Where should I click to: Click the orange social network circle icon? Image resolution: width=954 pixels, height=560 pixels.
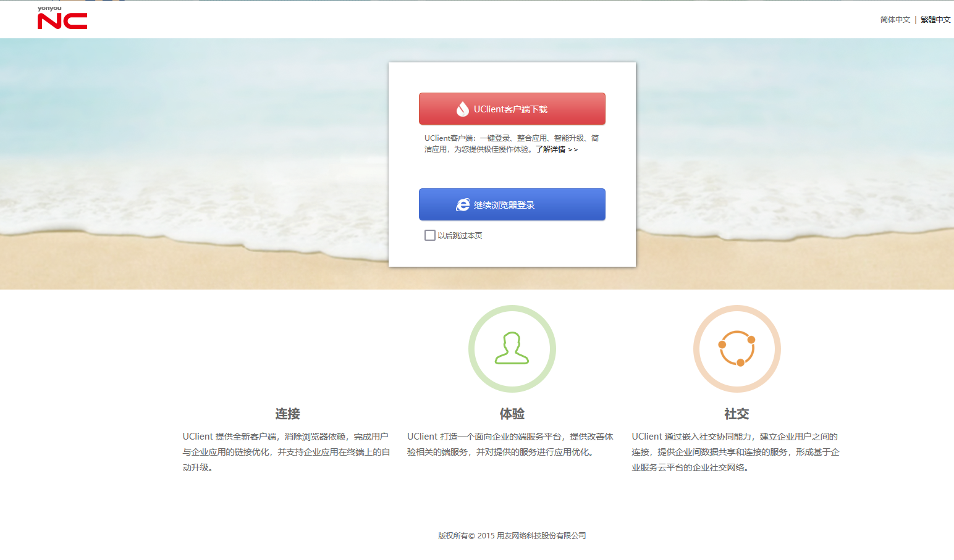737,349
